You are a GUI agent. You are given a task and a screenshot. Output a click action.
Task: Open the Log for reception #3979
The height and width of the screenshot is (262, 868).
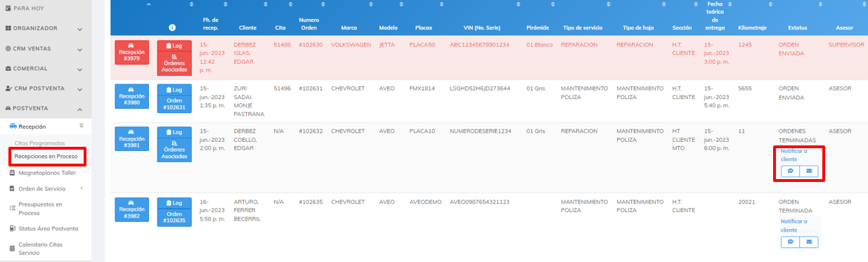tap(174, 46)
